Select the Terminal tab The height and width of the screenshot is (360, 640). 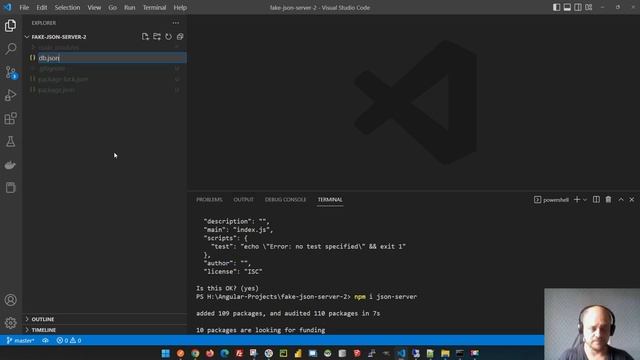pos(330,200)
